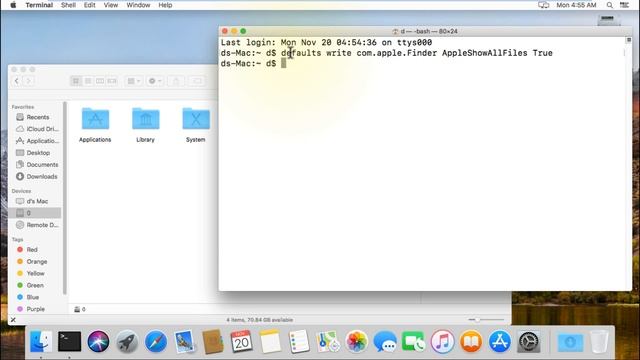Viewport: 640px width, 360px height.
Task: Open Terminal icon in the Dock
Action: pyautogui.click(x=69, y=341)
